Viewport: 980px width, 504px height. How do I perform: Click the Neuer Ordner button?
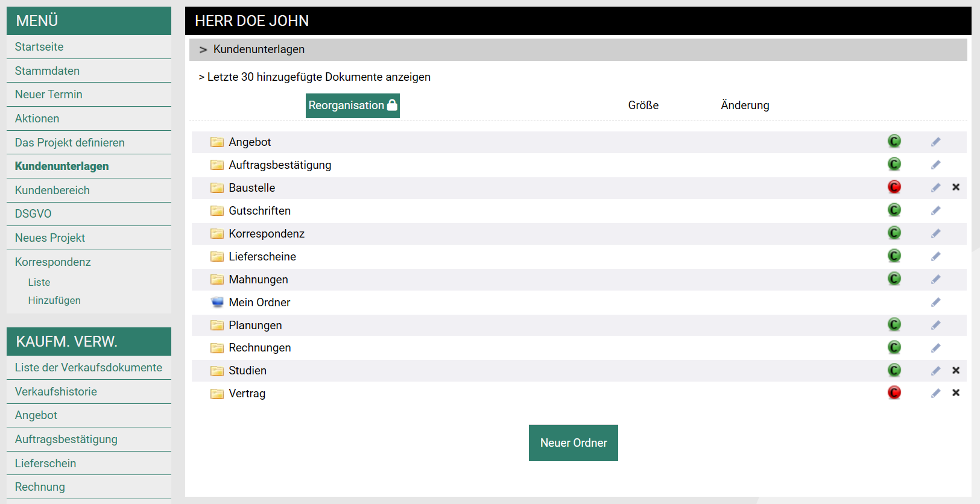click(x=573, y=443)
